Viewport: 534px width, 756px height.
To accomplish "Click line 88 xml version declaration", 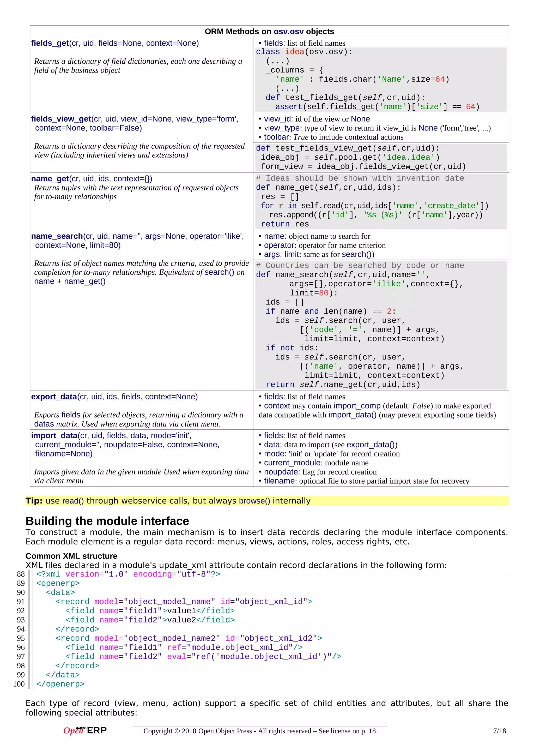I will point(128,574).
